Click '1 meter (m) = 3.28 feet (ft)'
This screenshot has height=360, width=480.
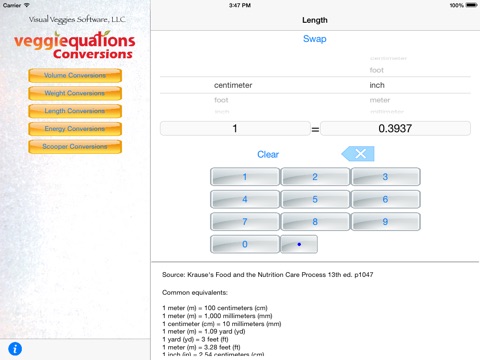tap(201, 347)
